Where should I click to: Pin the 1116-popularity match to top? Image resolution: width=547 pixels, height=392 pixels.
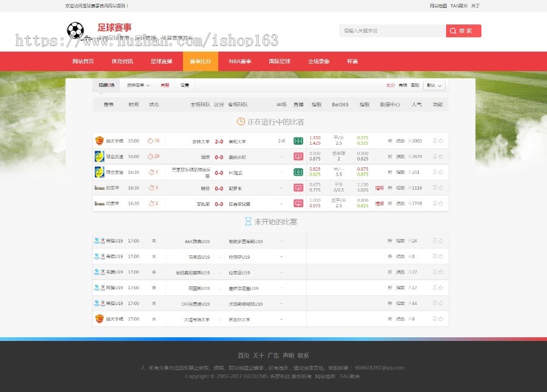tap(435, 188)
